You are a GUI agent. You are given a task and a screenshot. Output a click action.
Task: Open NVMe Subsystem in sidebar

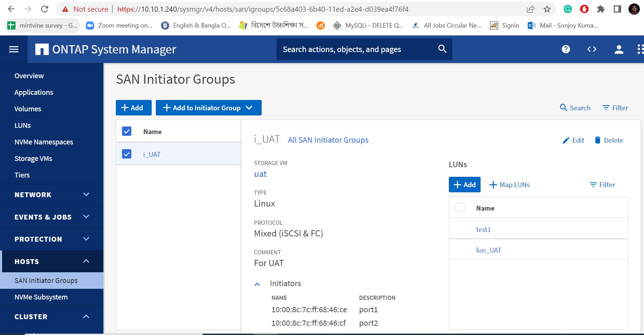coord(41,297)
